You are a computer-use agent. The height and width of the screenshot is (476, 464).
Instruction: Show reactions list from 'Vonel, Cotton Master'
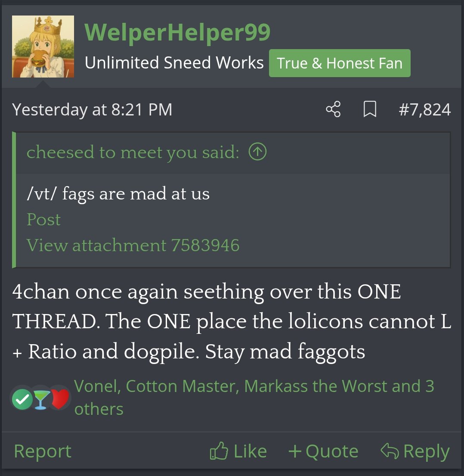[254, 397]
